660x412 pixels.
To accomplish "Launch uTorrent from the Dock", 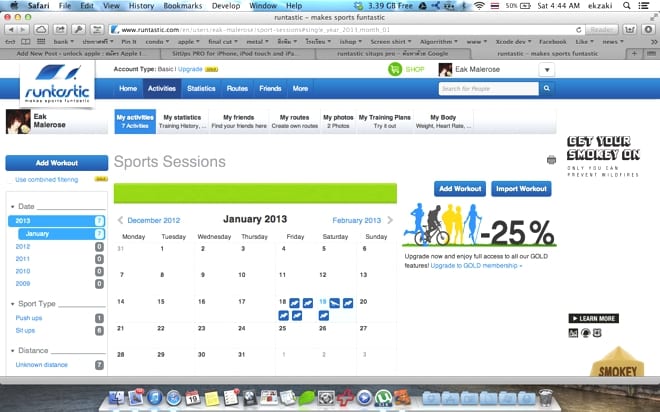I will [x=383, y=398].
